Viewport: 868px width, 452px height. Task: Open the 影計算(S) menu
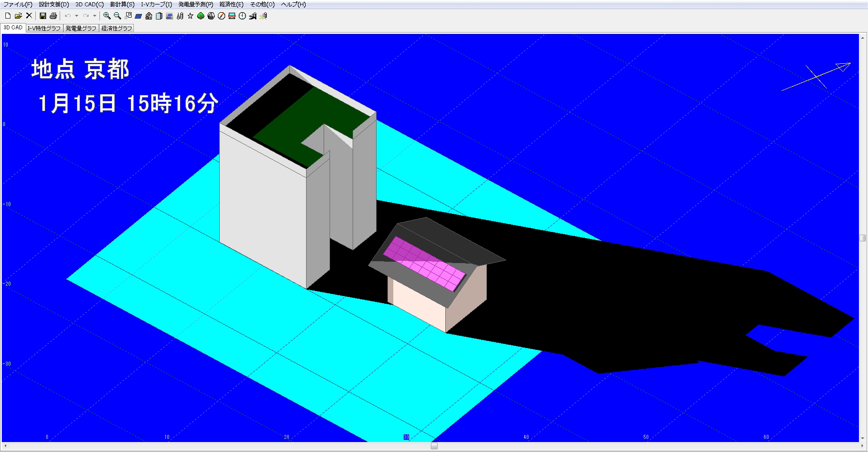[x=122, y=5]
